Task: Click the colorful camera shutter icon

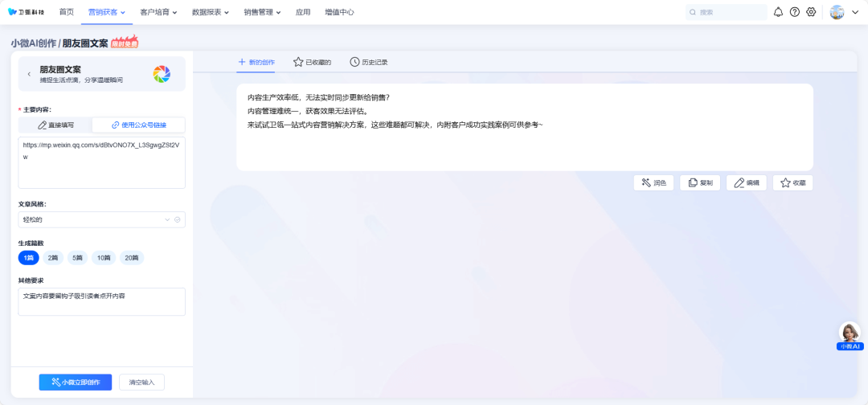Action: [162, 74]
